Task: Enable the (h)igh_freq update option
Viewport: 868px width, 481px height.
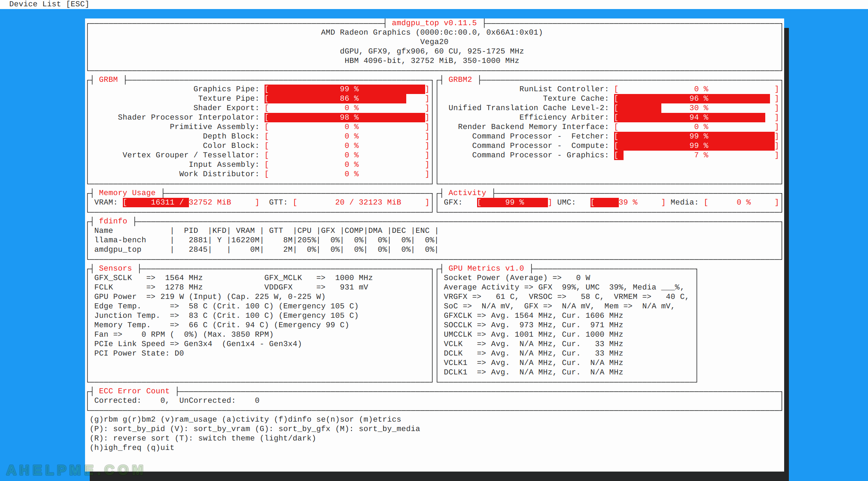Action: coord(115,448)
